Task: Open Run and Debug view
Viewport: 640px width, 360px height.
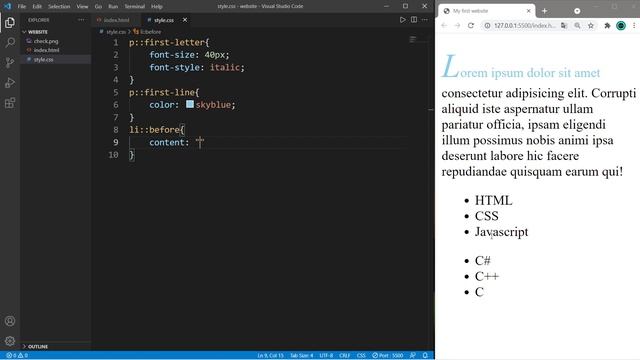Action: [10, 82]
